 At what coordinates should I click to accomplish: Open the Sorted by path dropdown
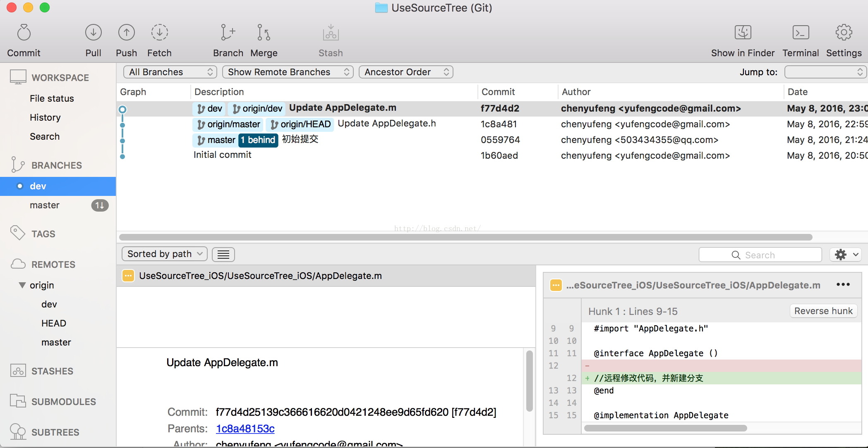pyautogui.click(x=164, y=254)
